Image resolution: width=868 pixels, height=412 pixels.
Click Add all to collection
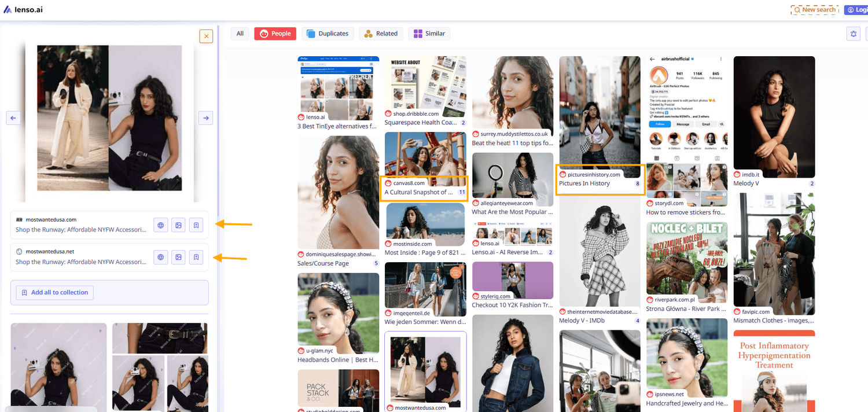pyautogui.click(x=54, y=292)
